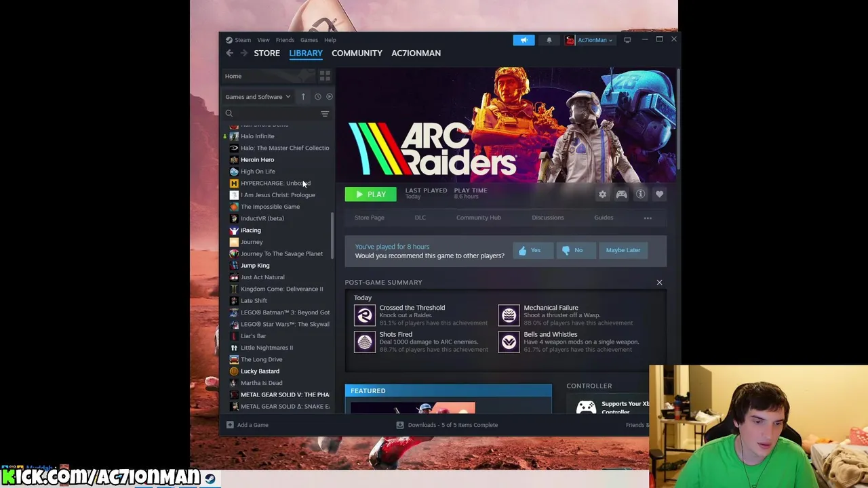Screen dimensions: 868x488
Task: Close the Post-Game Summary panel
Action: 659,282
